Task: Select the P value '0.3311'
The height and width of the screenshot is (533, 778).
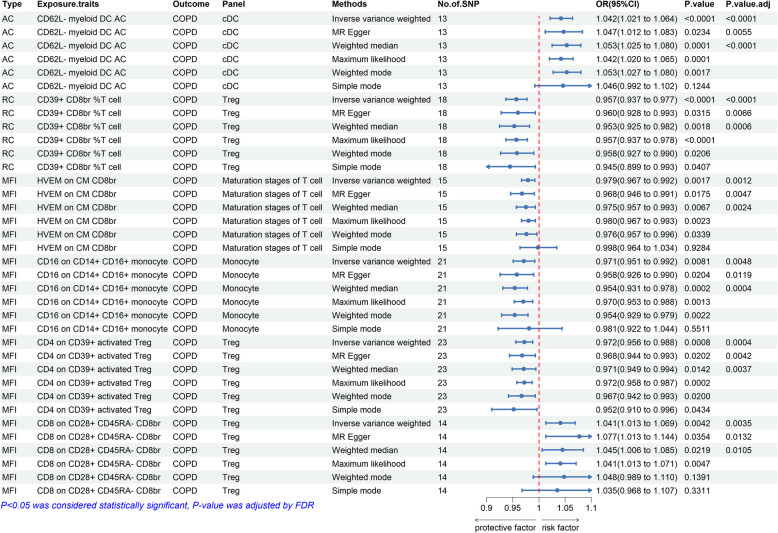Action: click(697, 491)
